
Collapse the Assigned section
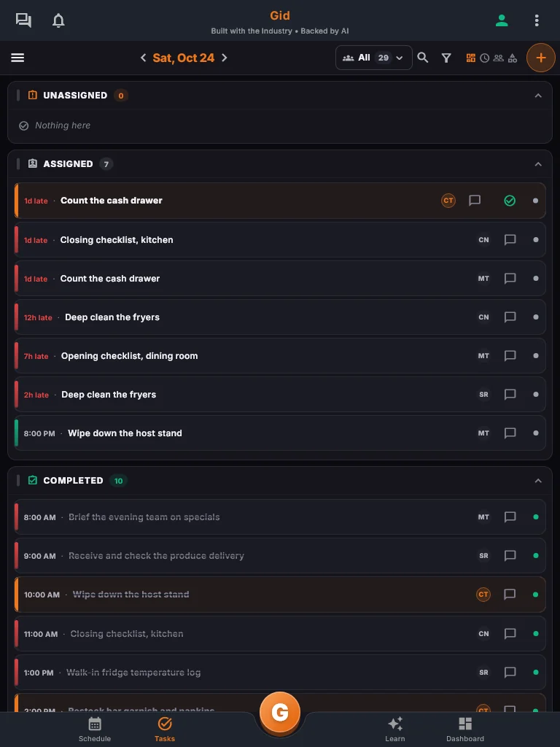[x=538, y=164]
